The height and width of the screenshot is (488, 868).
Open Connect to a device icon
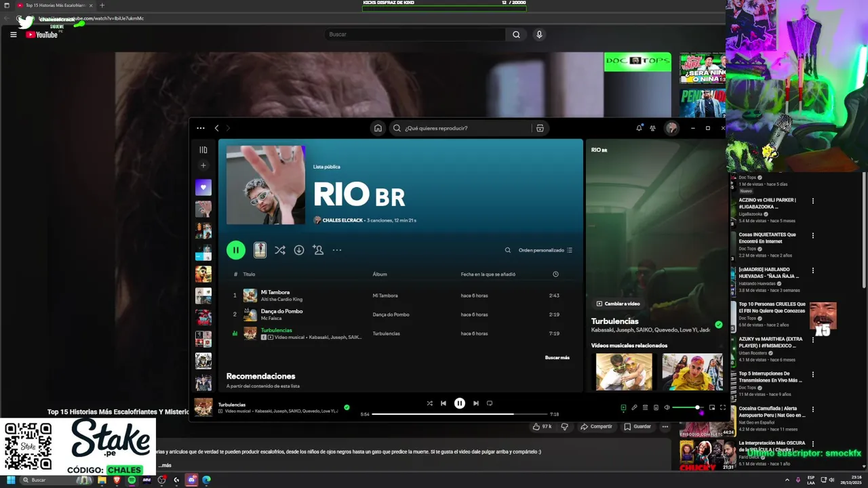[656, 407]
